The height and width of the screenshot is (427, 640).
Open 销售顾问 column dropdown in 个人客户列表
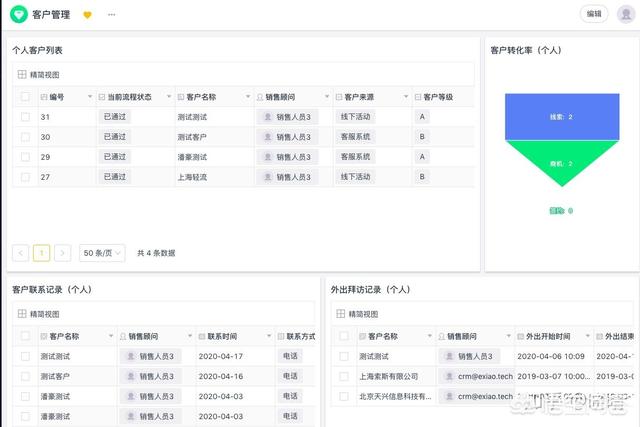tap(327, 97)
